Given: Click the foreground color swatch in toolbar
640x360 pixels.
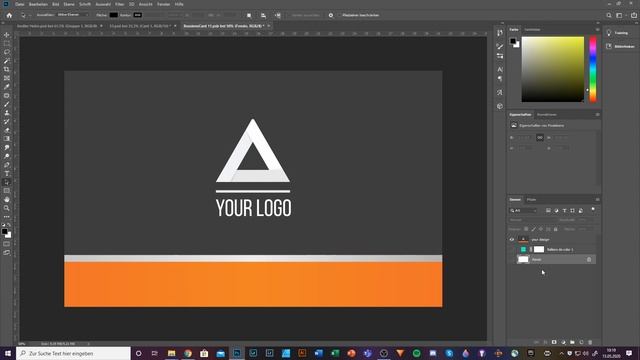Looking at the screenshot, I should (4, 231).
